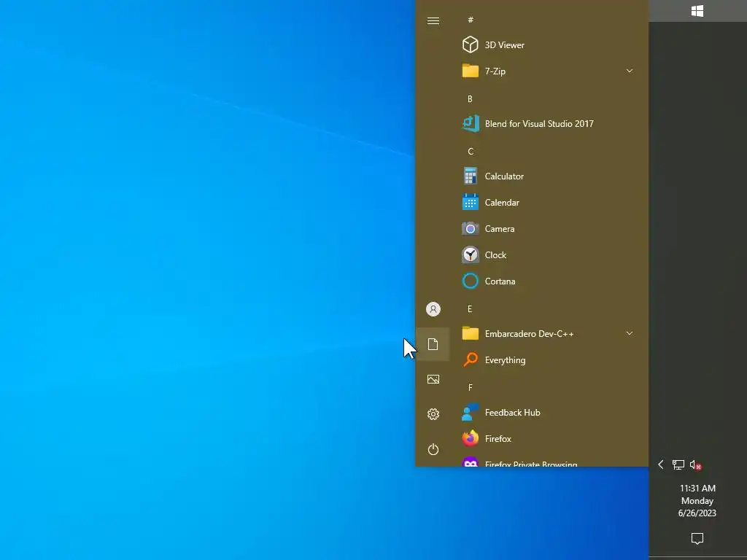This screenshot has height=560, width=747.
Task: Open the Action Center notifications icon
Action: (697, 539)
